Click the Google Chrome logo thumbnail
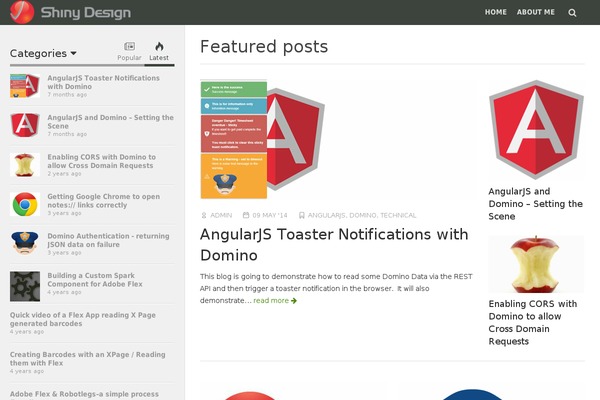The image size is (600, 400). point(25,204)
